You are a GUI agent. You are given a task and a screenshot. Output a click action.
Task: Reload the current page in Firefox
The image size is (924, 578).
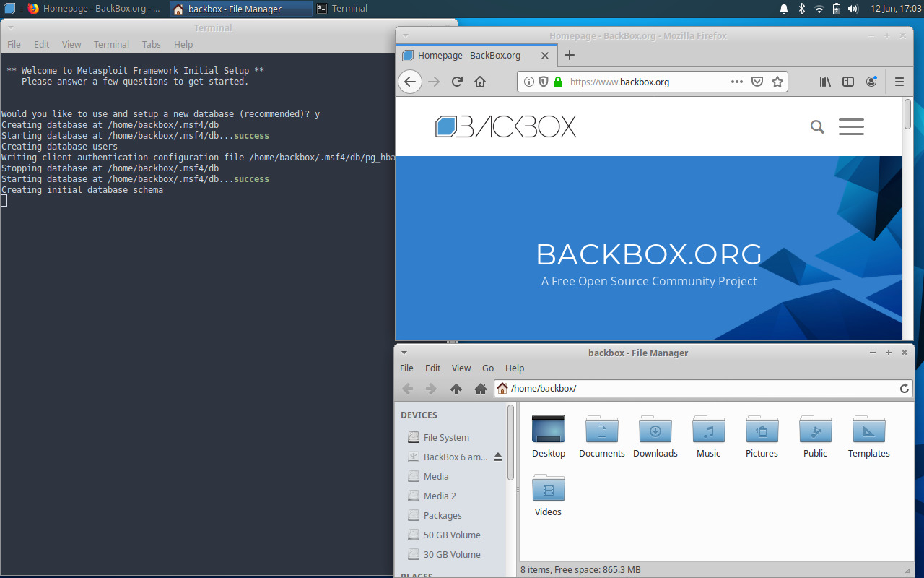(x=457, y=82)
